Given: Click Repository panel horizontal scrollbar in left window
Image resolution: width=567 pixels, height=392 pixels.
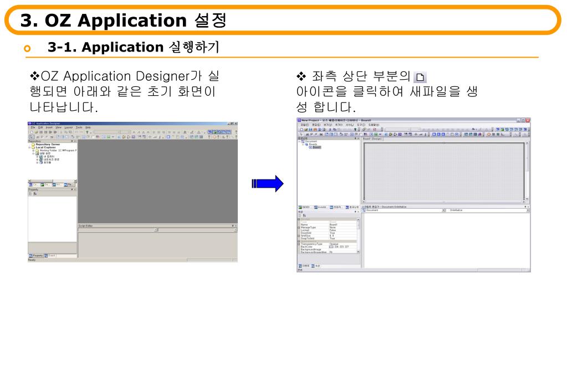Looking at the screenshot, I should (52, 180).
